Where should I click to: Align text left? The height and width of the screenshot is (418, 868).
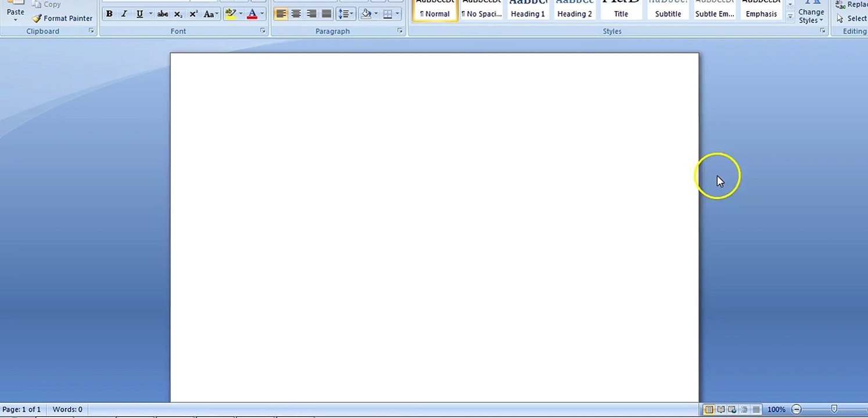click(281, 14)
